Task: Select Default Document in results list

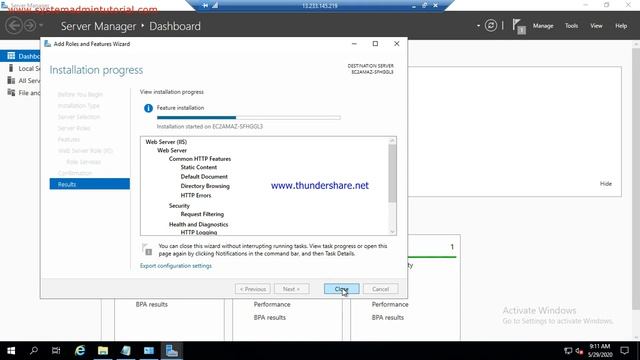Action: tap(204, 177)
